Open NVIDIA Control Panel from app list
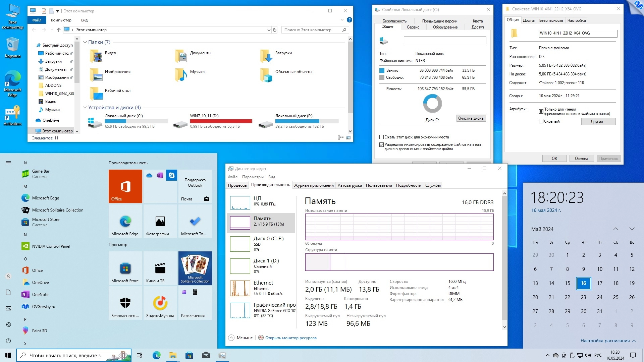 coord(51,246)
